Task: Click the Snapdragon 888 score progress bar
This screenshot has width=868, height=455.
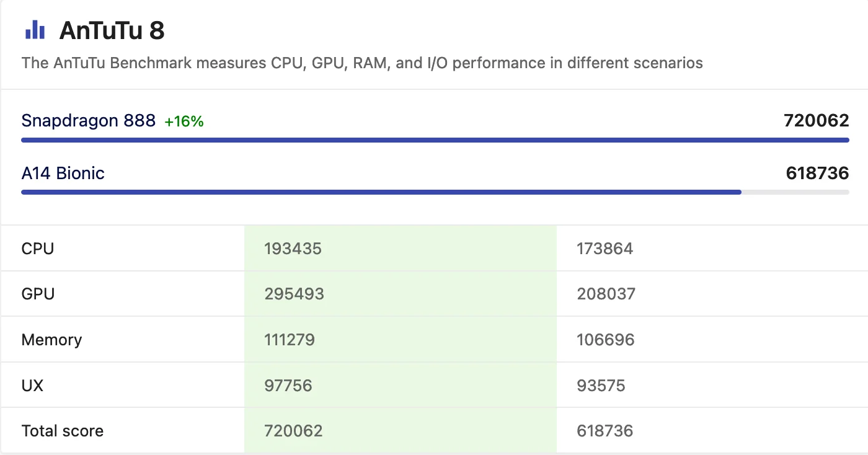Action: point(435,140)
